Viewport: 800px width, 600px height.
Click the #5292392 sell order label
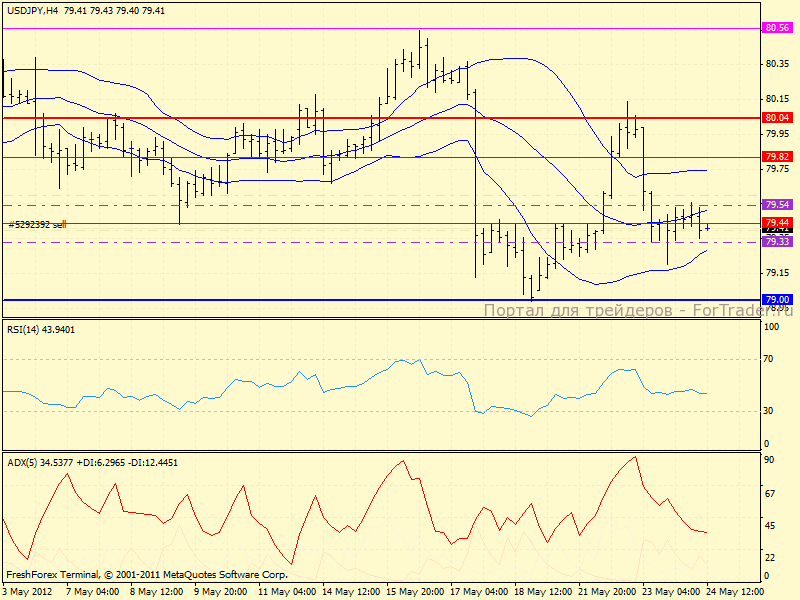pos(38,225)
